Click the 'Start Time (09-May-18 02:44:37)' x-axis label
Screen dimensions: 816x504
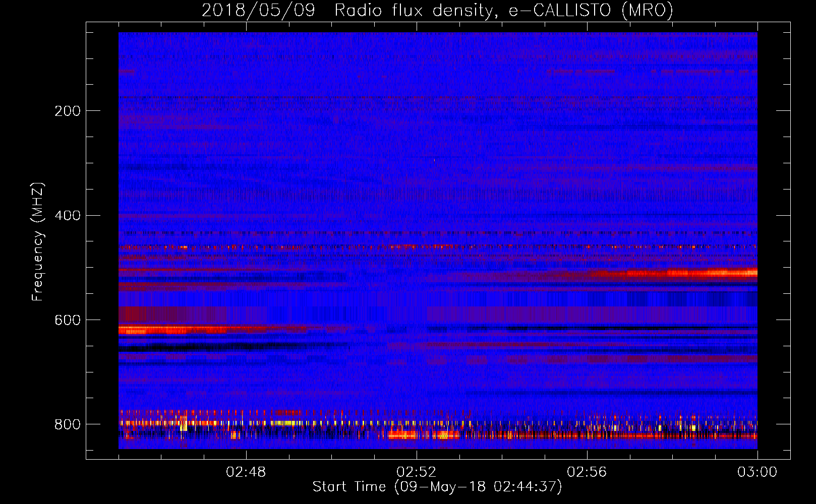point(437,487)
